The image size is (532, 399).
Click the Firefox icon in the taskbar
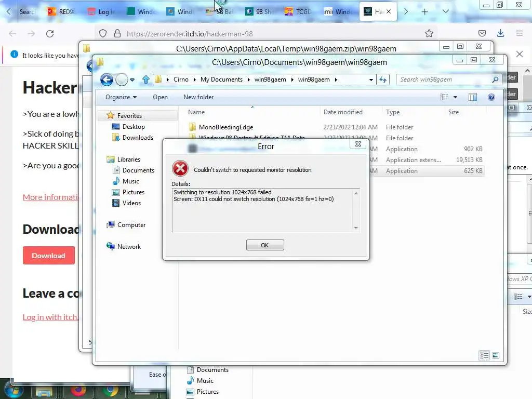coord(78,391)
